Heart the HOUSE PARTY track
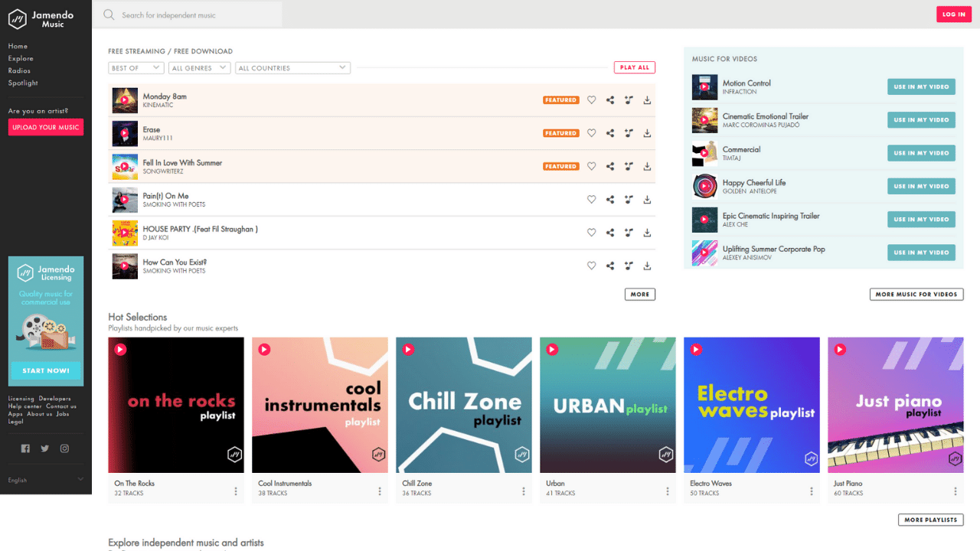 (591, 233)
